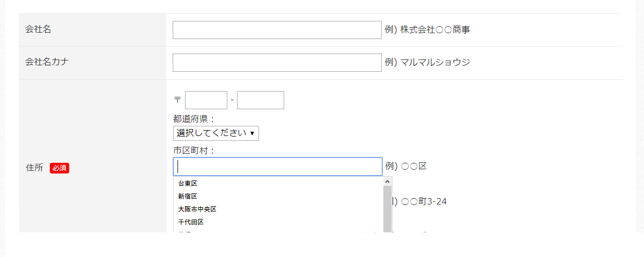Focus the 会社名カナ input field

277,63
